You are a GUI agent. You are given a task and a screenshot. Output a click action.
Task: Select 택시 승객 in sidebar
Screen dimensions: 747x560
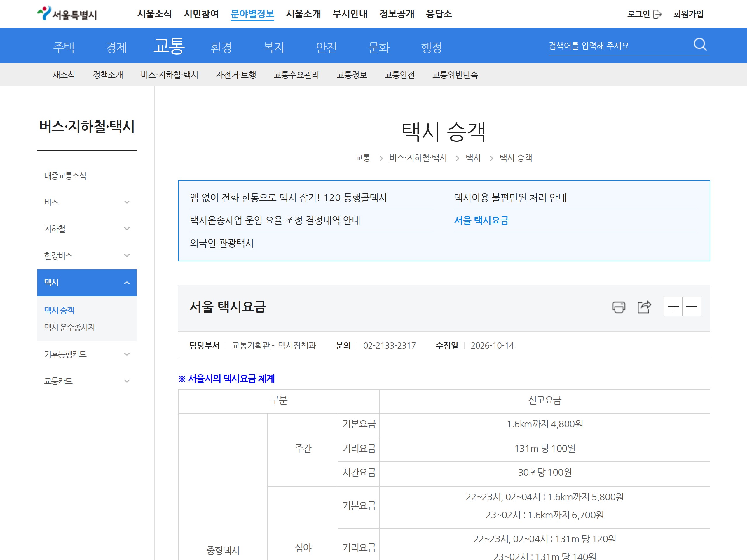point(59,310)
